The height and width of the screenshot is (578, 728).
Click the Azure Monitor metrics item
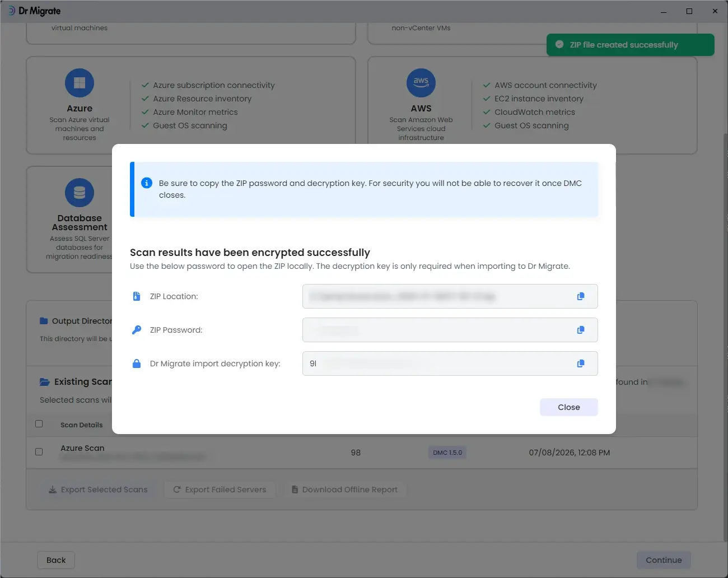[x=195, y=112]
